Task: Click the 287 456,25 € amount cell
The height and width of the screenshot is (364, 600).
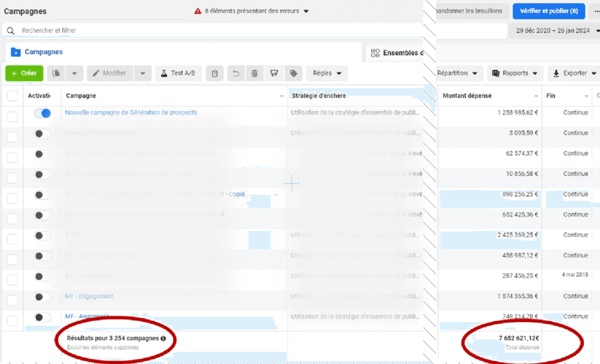Action: 520,276
